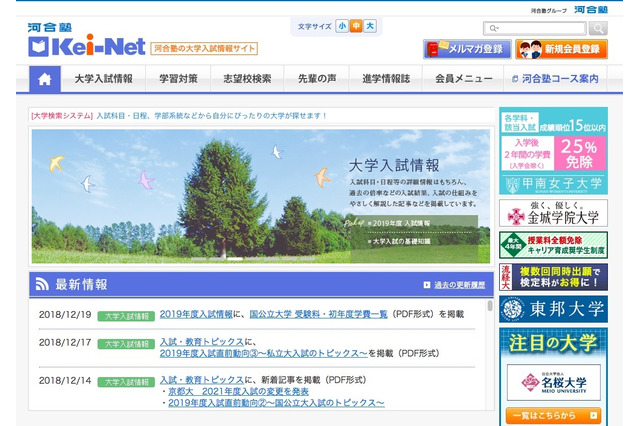Open the 会員メニュー menu
Screen dimensions: 640x426
tap(464, 79)
